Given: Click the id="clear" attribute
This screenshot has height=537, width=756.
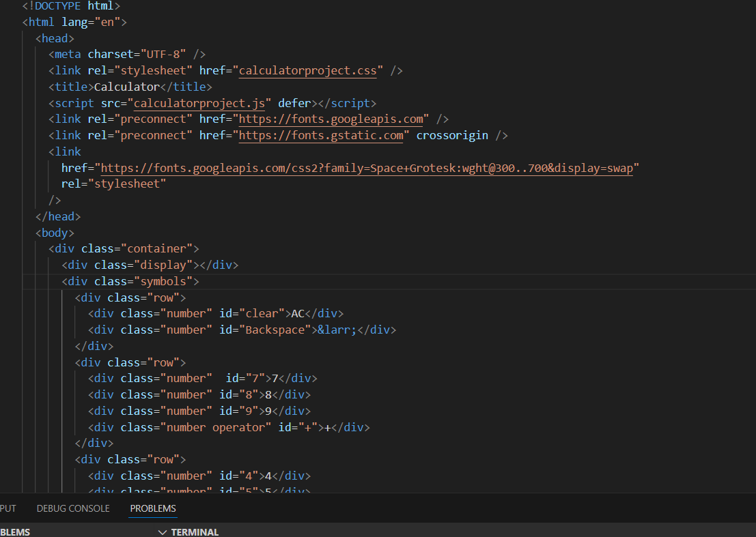Looking at the screenshot, I should (x=252, y=313).
